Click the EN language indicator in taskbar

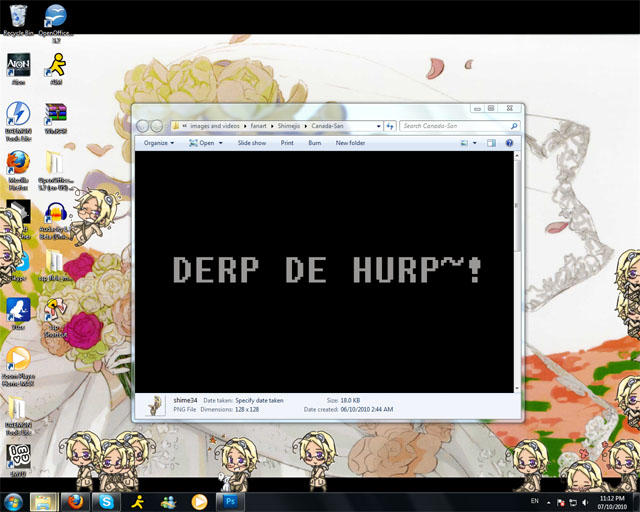(x=535, y=501)
